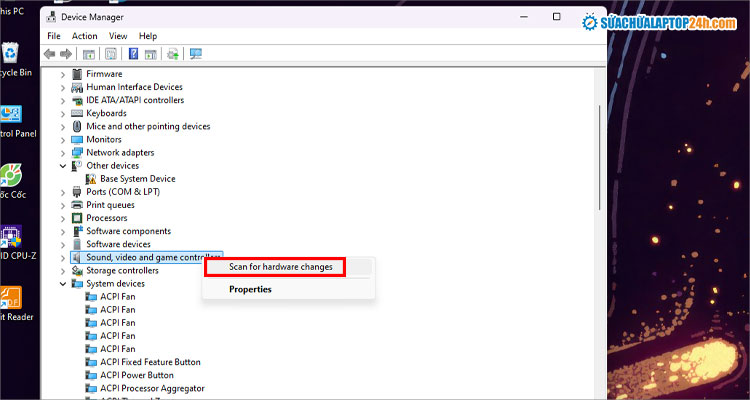Expand the Firmware category
Image resolution: width=750 pixels, height=400 pixels.
click(x=64, y=74)
